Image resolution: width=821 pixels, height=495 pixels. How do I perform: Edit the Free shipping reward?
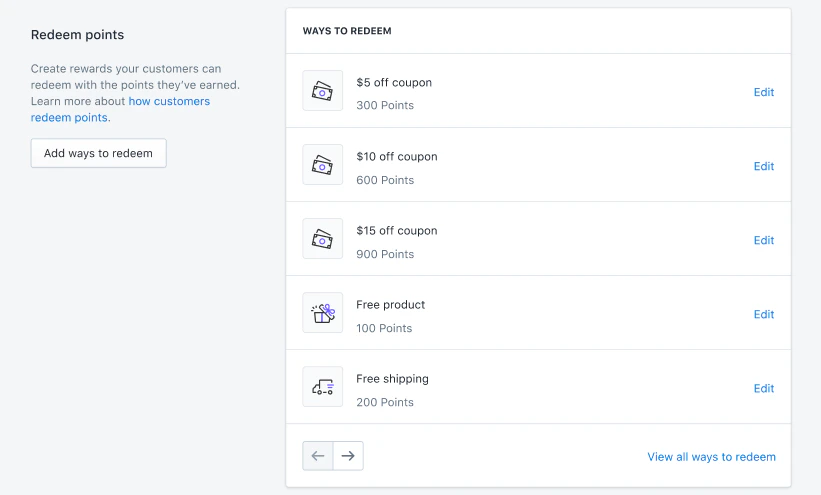[x=764, y=388]
